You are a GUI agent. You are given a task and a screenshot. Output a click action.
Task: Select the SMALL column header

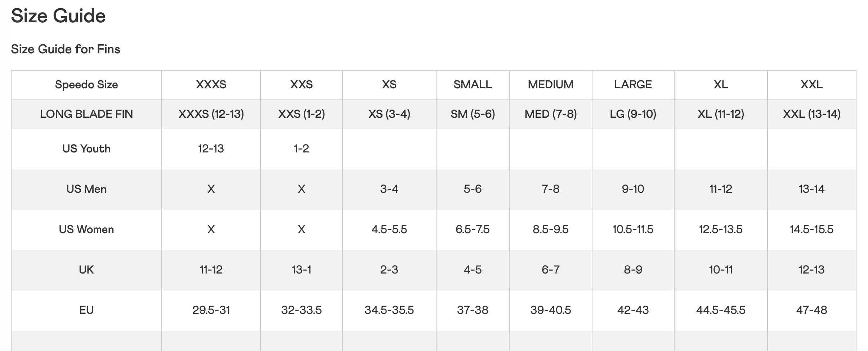pos(473,85)
